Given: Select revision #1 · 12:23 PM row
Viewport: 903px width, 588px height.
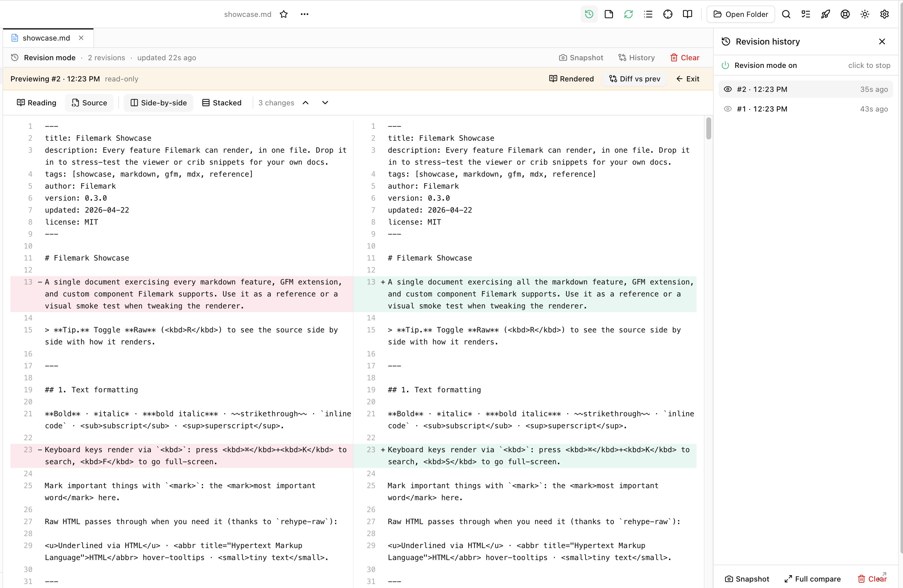Looking at the screenshot, I should coord(806,109).
